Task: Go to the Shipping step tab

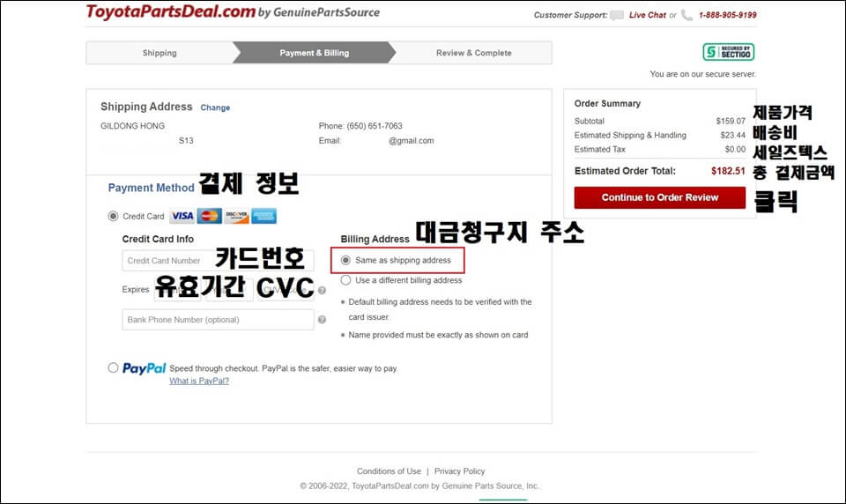Action: point(160,53)
